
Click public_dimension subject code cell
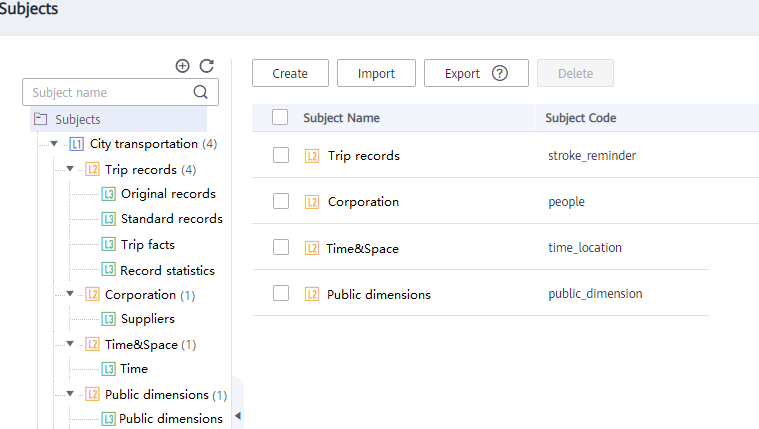pos(595,294)
